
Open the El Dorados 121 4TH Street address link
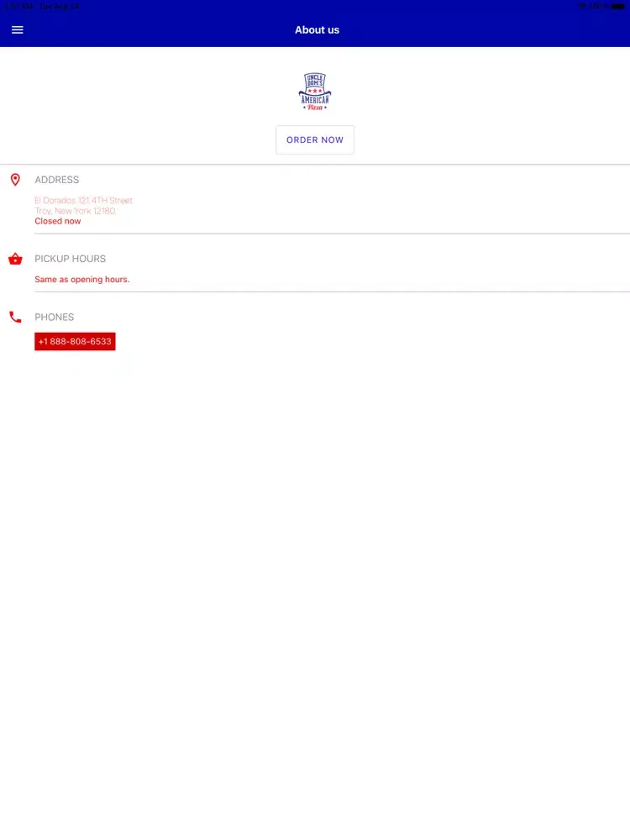pos(83,201)
